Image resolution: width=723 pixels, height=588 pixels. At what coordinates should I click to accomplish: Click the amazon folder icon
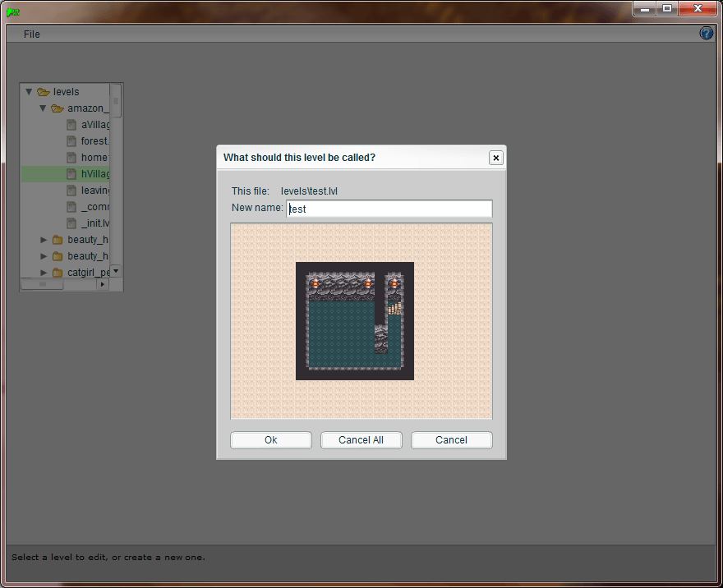[58, 108]
